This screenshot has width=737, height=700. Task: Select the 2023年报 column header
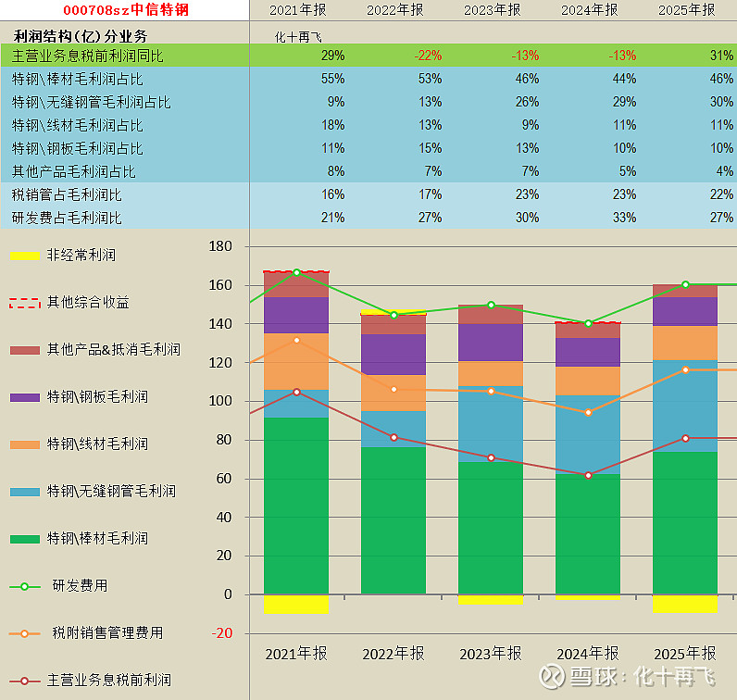[493, 10]
